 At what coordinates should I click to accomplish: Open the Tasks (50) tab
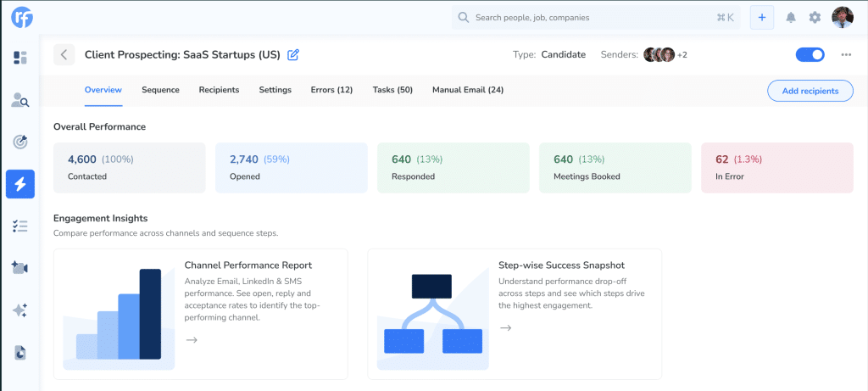[x=392, y=90]
